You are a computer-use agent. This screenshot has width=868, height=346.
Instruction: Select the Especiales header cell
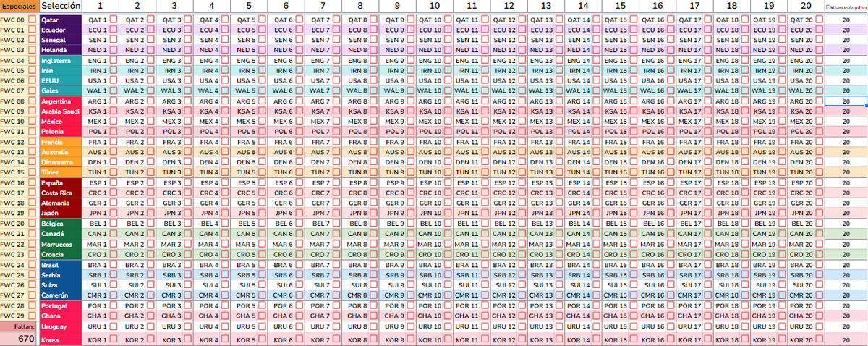pos(19,7)
